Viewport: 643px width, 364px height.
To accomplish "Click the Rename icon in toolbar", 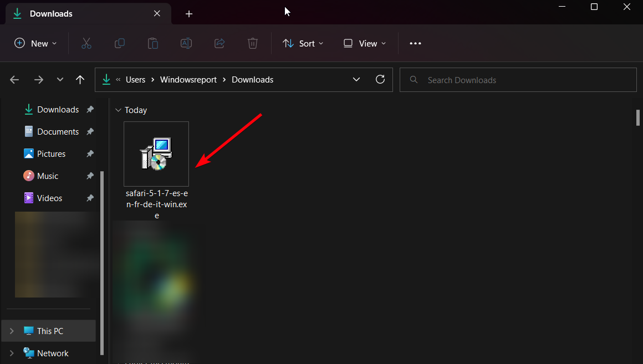I will pos(186,43).
